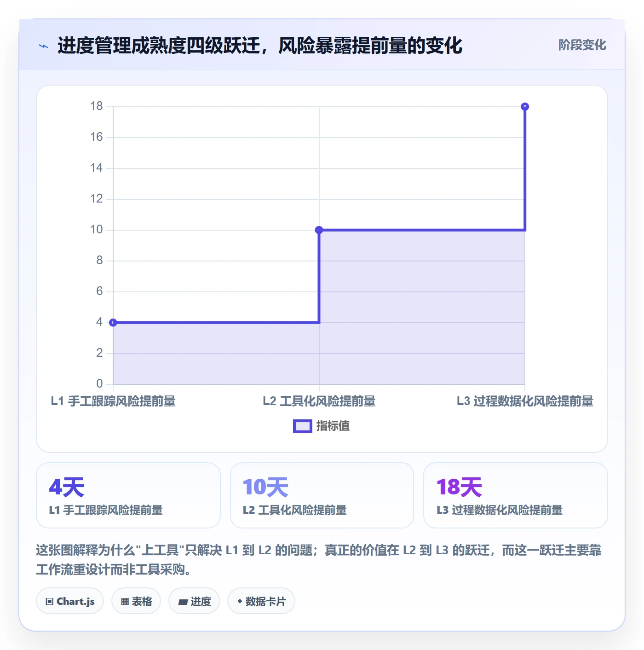Screen dimensions: 644x650
Task: Click the 10天 stat card value
Action: point(265,487)
